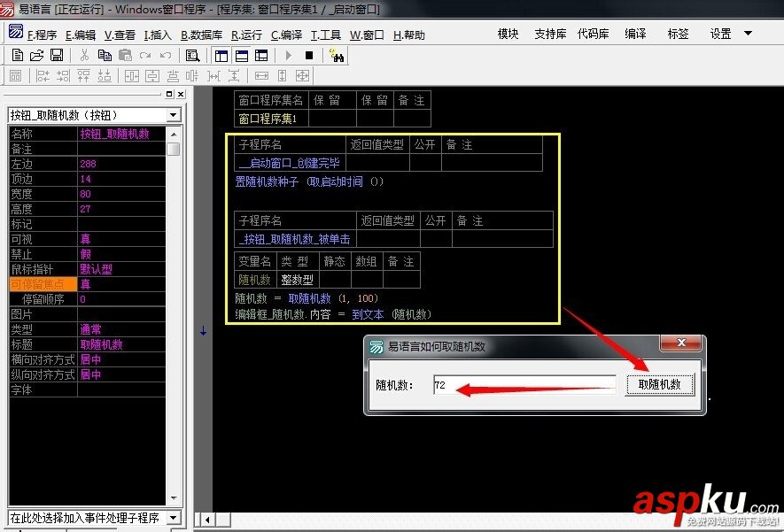Click the property list scrollbar down arrow
Screen dimensions: 784x532
pos(174,498)
